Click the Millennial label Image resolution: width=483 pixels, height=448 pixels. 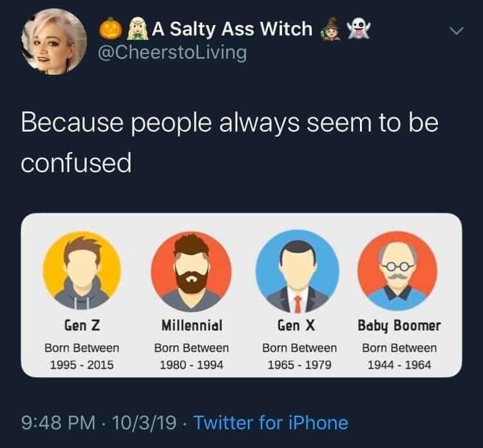pos(192,326)
